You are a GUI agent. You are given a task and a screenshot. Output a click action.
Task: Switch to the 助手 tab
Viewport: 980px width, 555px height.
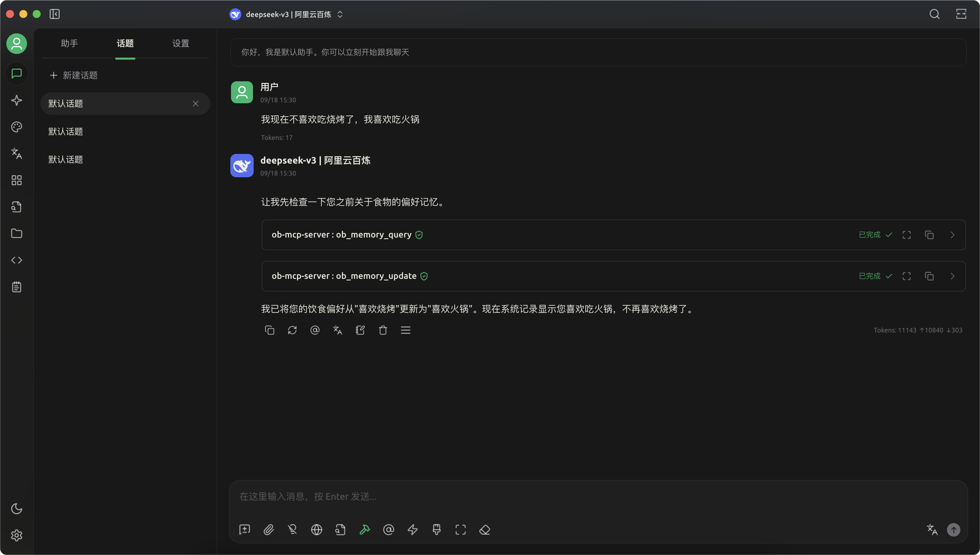[x=69, y=43]
